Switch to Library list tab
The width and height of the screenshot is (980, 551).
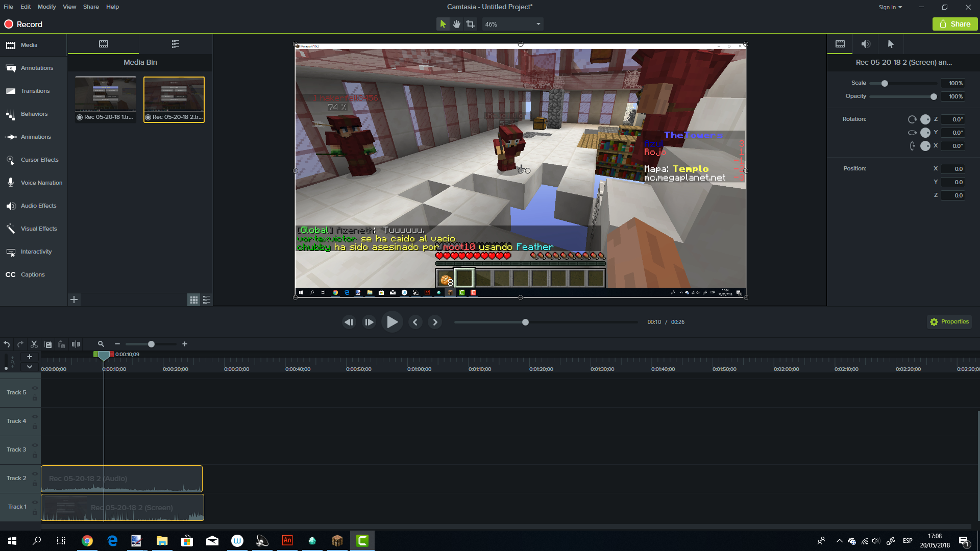[x=176, y=44]
